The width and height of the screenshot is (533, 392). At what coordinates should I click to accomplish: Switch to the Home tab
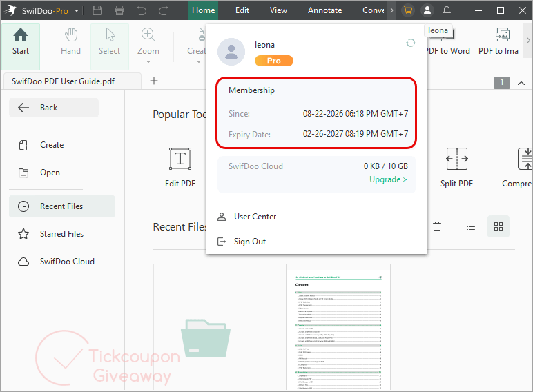[x=203, y=10]
